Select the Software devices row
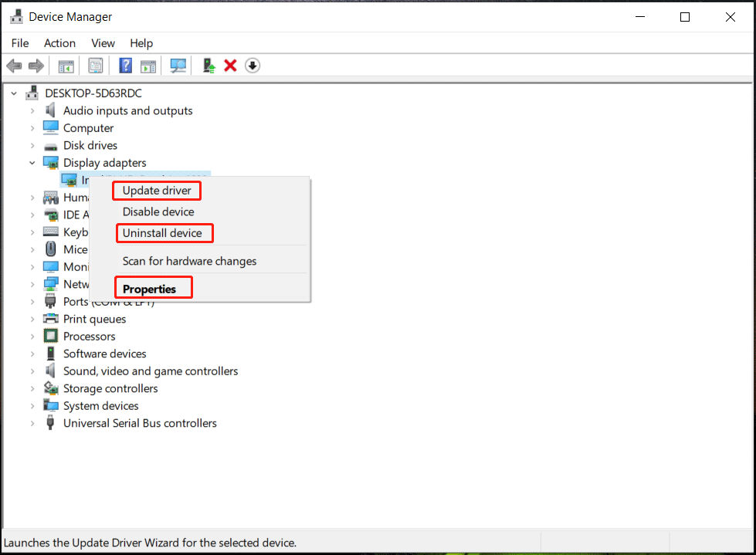This screenshot has height=555, width=756. click(104, 354)
